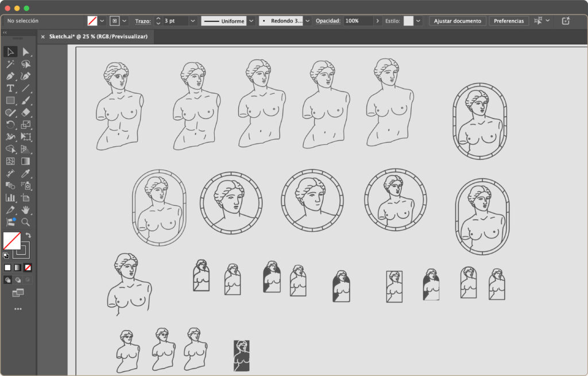Pick the Gradient tool
The height and width of the screenshot is (376, 588).
pyautogui.click(x=25, y=162)
